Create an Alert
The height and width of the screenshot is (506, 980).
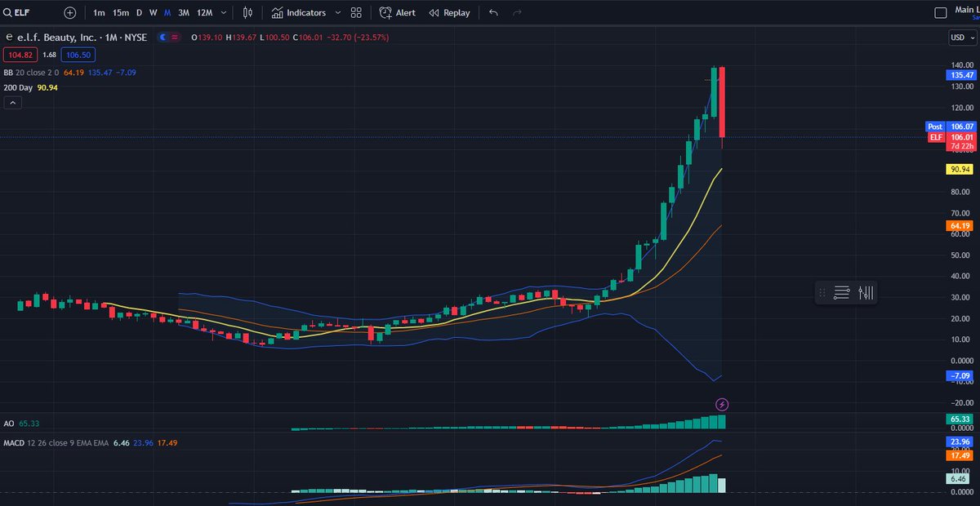tap(398, 12)
